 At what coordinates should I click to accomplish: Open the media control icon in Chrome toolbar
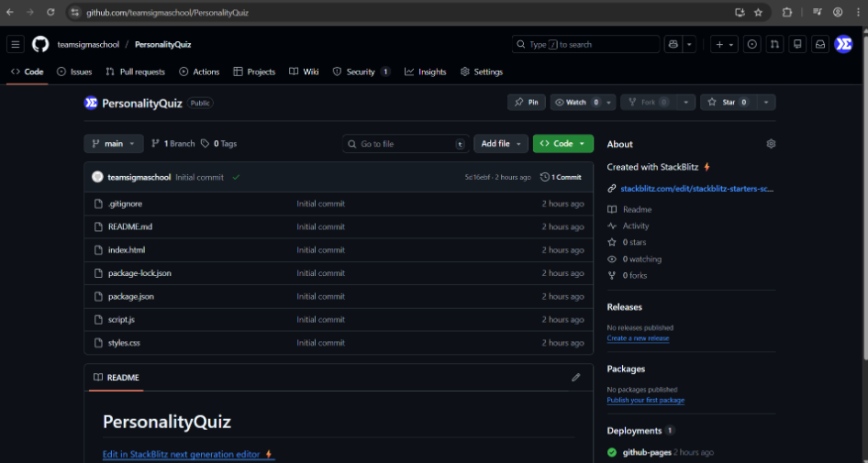818,12
